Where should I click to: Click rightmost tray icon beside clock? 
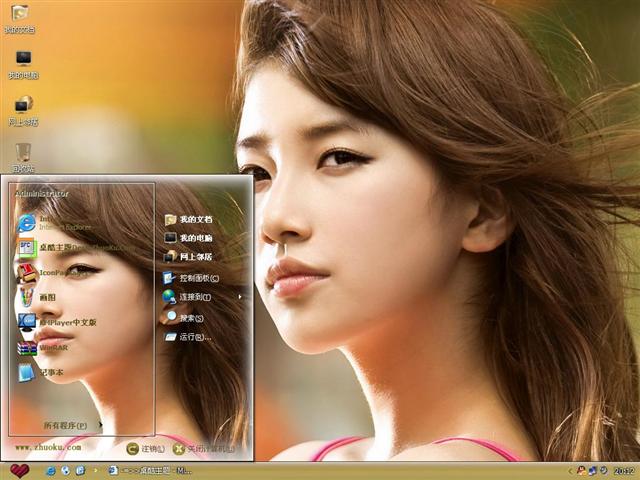click(x=603, y=471)
